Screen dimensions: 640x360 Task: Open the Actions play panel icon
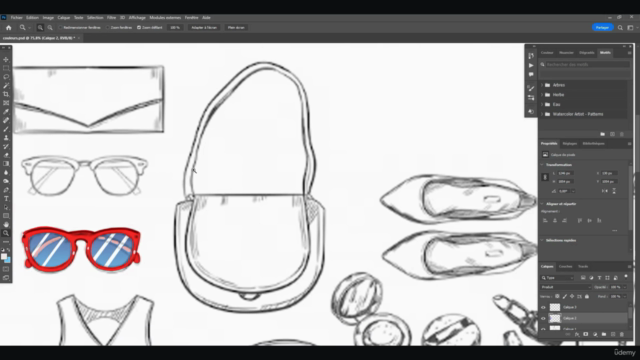click(531, 65)
